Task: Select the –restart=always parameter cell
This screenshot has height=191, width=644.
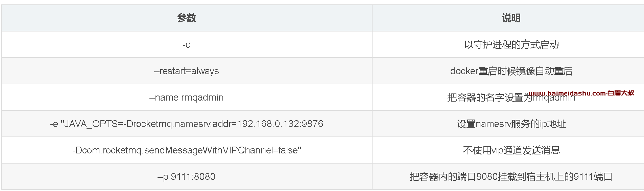Action: pos(187,71)
